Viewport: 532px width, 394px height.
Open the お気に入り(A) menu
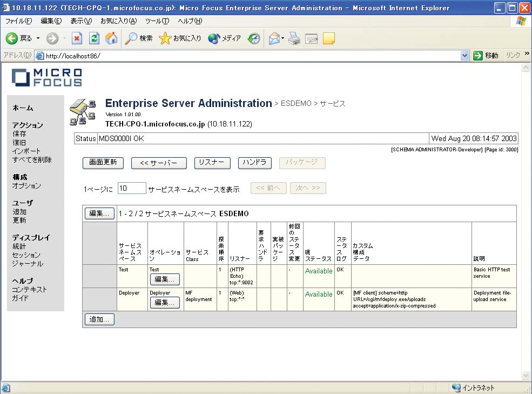tap(118, 21)
